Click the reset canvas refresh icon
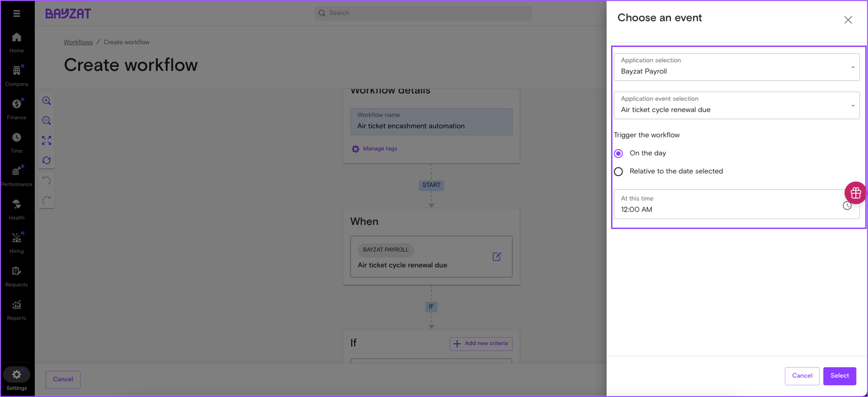 (x=46, y=161)
